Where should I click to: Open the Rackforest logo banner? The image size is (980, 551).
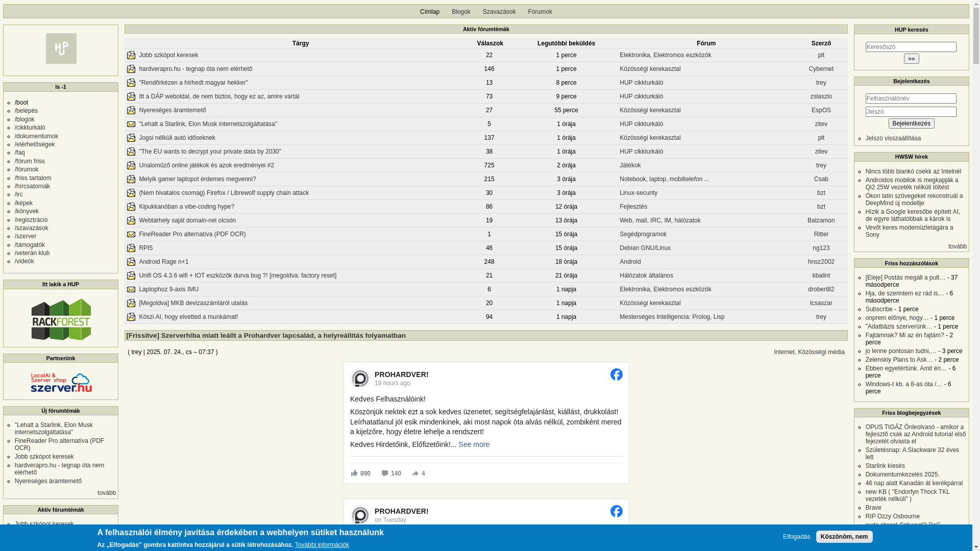point(61,319)
